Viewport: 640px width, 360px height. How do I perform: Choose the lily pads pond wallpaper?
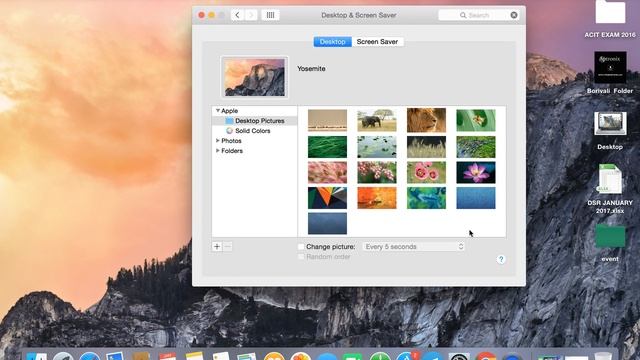(x=377, y=147)
